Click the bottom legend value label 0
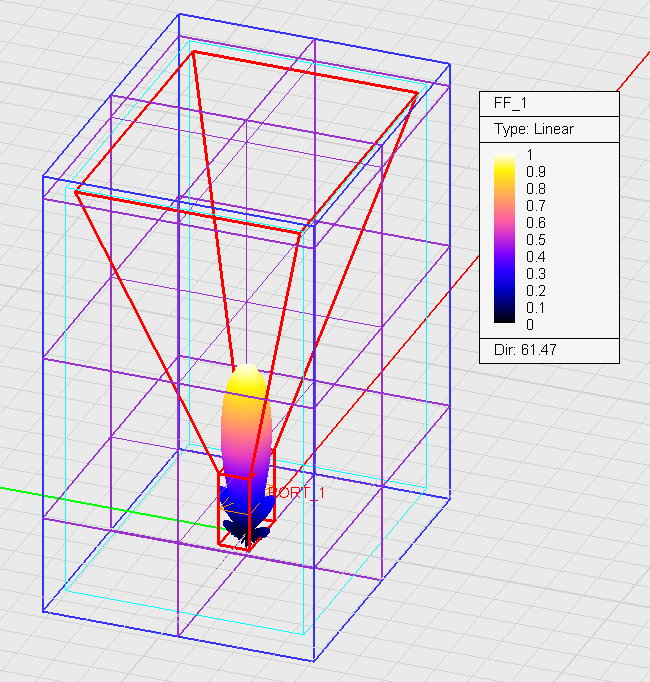Image resolution: width=650 pixels, height=682 pixels. [x=530, y=324]
